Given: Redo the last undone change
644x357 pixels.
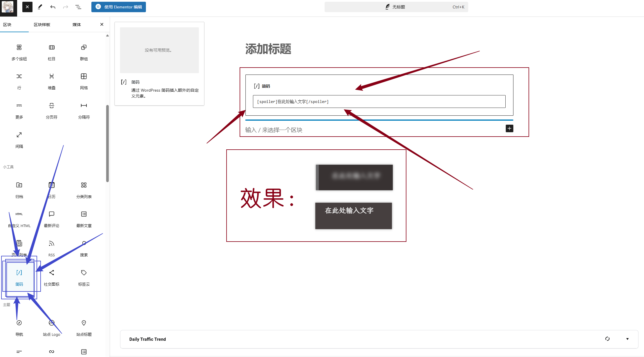Looking at the screenshot, I should click(x=66, y=7).
